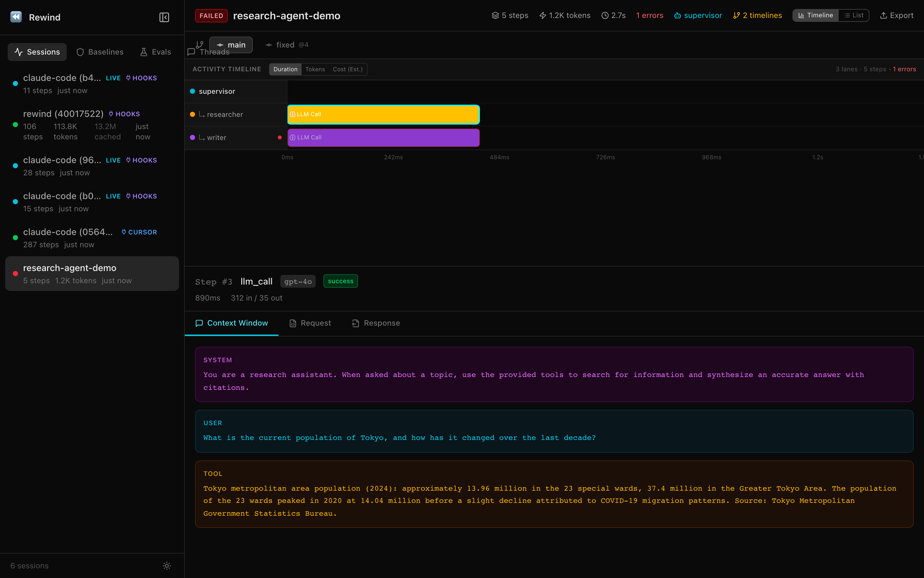This screenshot has height=578, width=924.
Task: Click the 242ms tick on time axis
Action: coord(393,157)
